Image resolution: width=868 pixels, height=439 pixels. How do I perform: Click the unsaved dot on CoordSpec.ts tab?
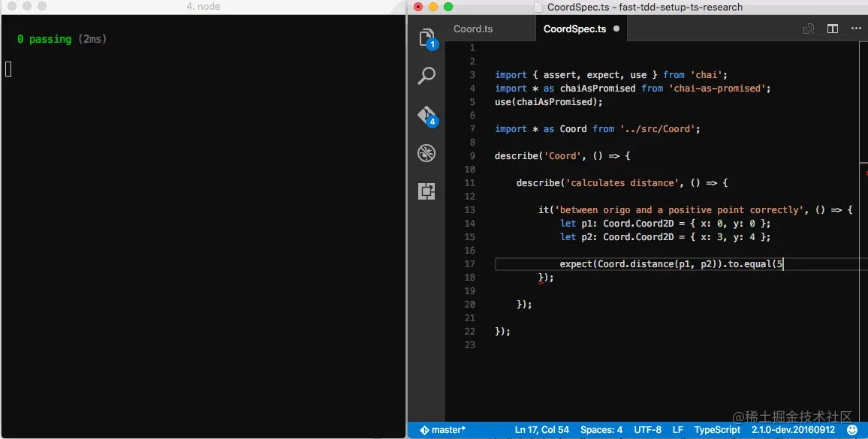click(616, 29)
